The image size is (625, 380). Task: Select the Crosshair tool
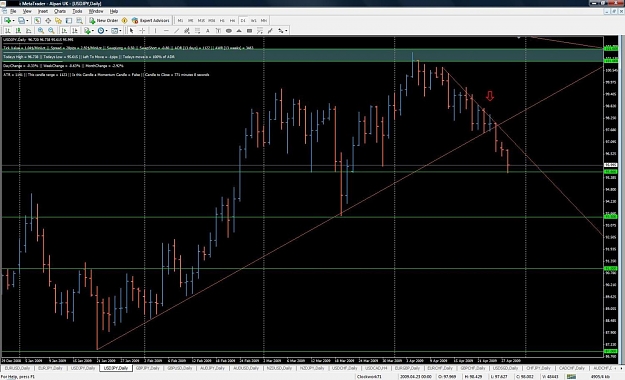142,30
